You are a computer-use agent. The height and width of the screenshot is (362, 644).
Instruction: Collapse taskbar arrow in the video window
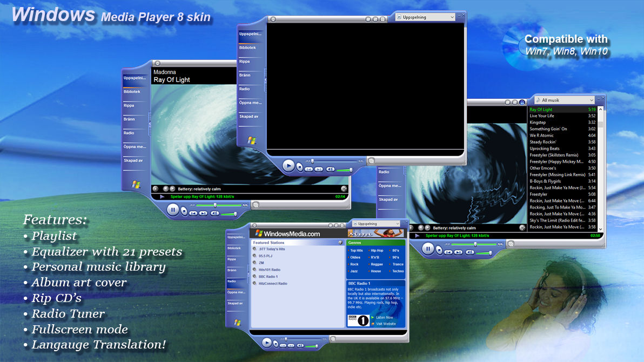pyautogui.click(x=265, y=80)
